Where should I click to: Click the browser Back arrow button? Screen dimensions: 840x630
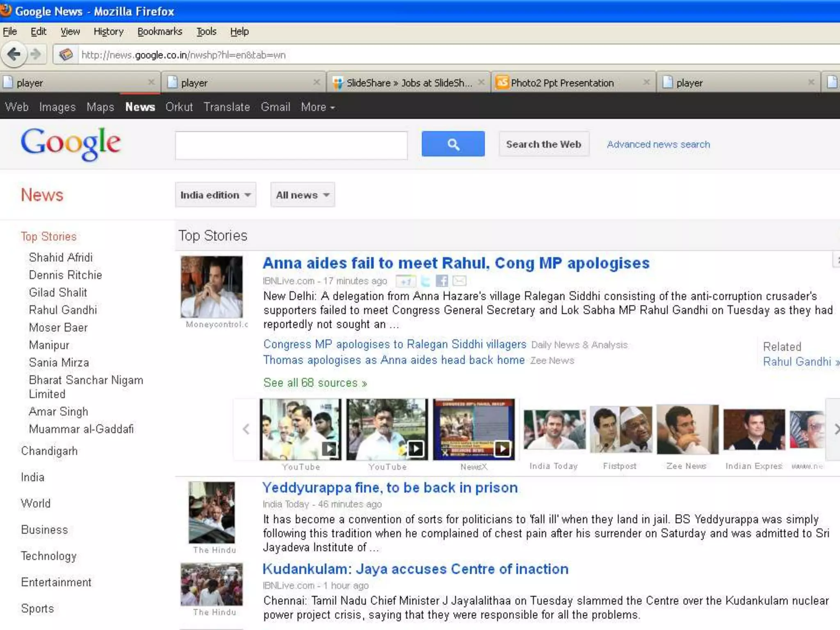point(14,54)
